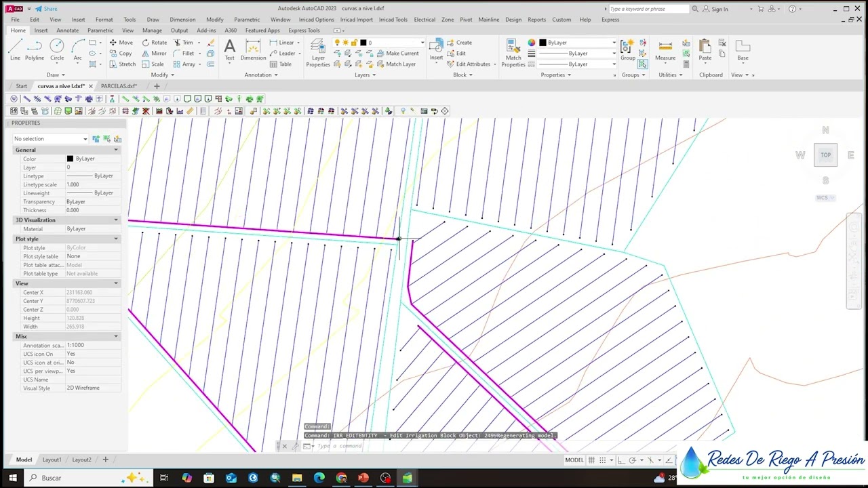Screen dimensions: 868x488
Task: Activate the Copy command
Action: tap(119, 53)
